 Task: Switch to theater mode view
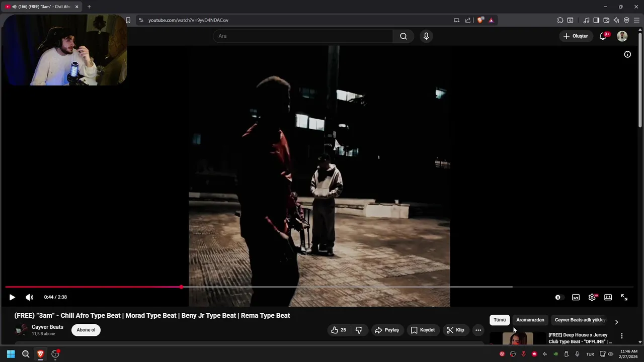pyautogui.click(x=608, y=297)
